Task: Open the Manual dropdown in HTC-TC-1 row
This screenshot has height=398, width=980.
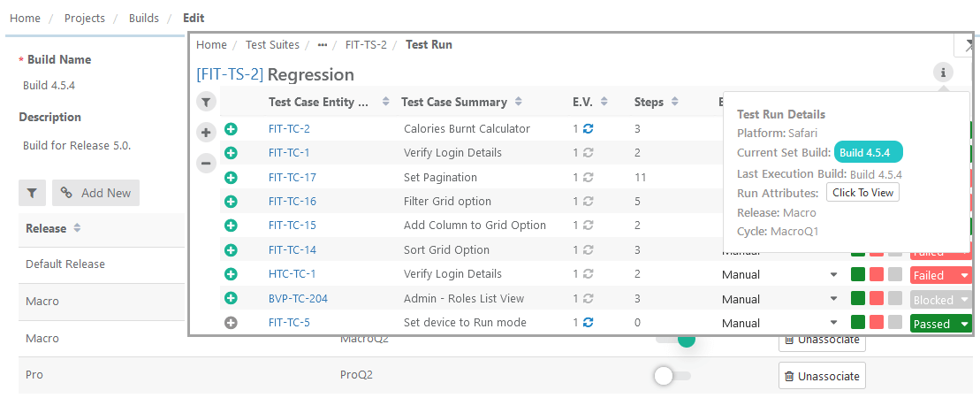Action: (x=833, y=275)
